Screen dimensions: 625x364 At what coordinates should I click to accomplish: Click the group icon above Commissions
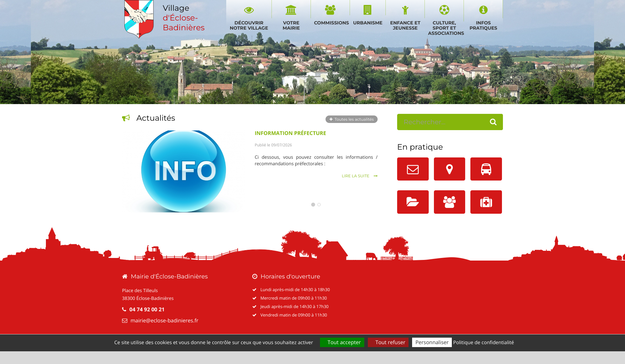point(330,10)
